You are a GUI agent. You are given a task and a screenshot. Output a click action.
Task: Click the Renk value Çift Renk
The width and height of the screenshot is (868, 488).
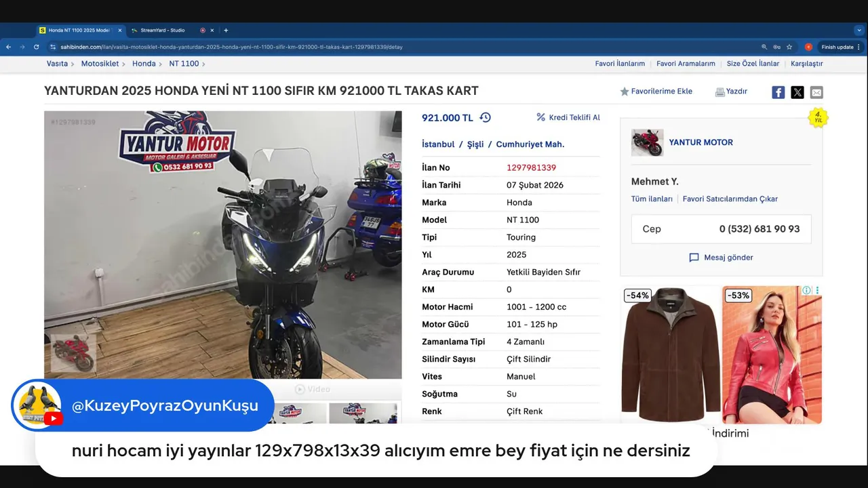pos(525,411)
